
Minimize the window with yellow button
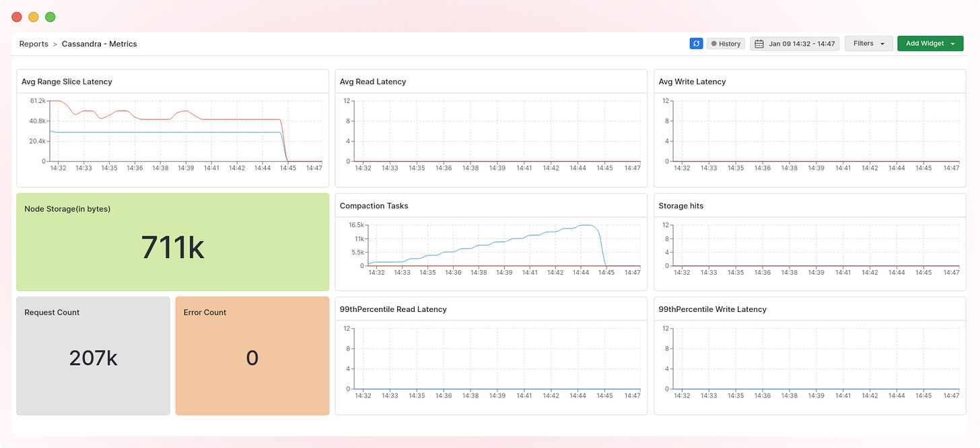pos(34,17)
